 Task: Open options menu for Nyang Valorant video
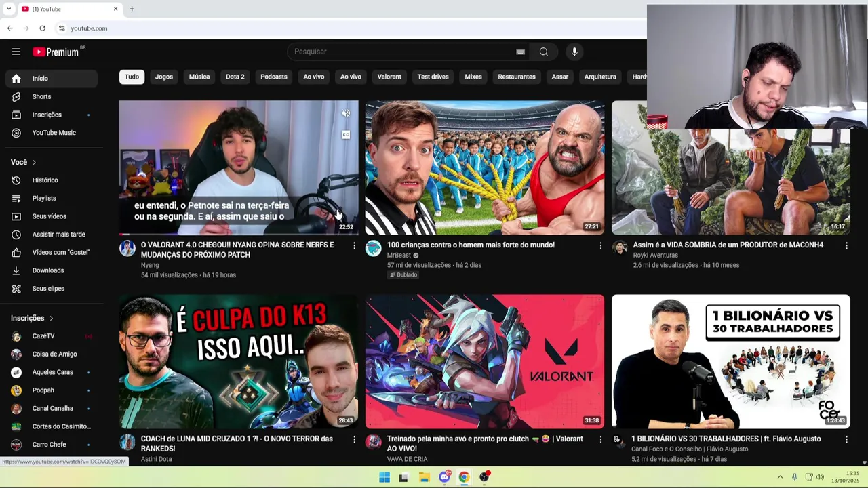tap(354, 245)
